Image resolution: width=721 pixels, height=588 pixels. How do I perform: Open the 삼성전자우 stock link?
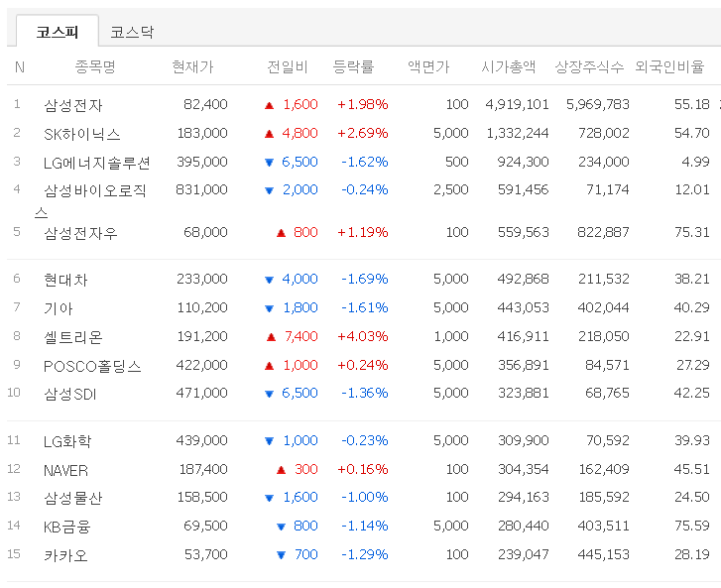[x=80, y=233]
